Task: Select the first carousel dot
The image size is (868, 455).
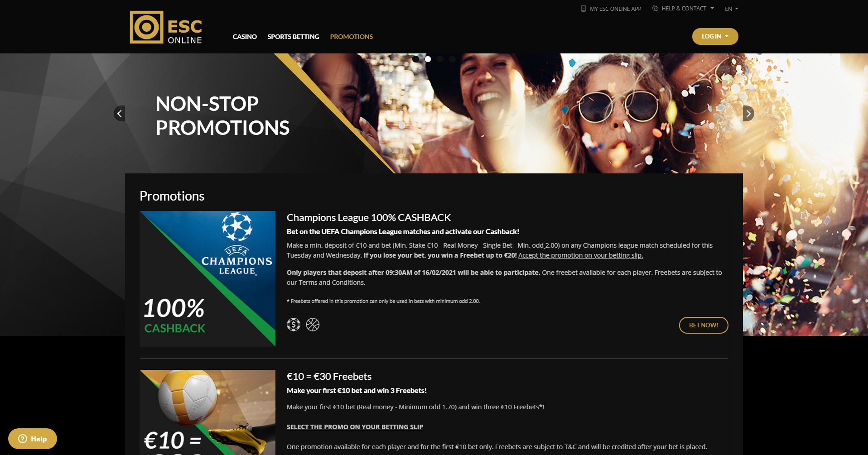Action: click(x=415, y=59)
